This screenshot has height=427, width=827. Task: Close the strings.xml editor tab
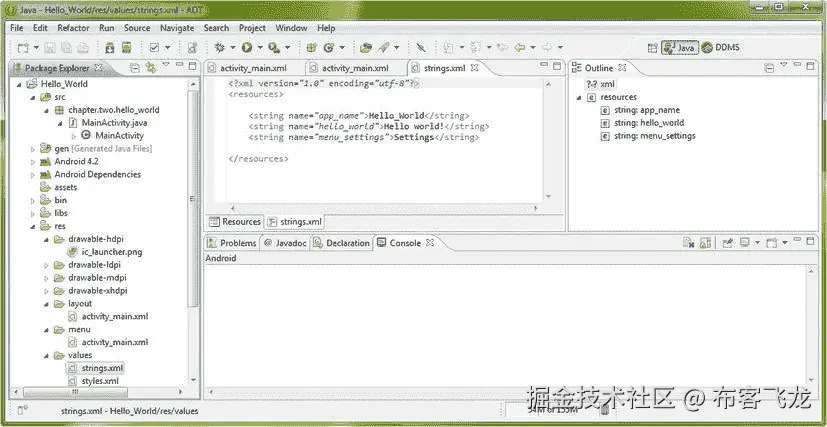pyautogui.click(x=474, y=67)
